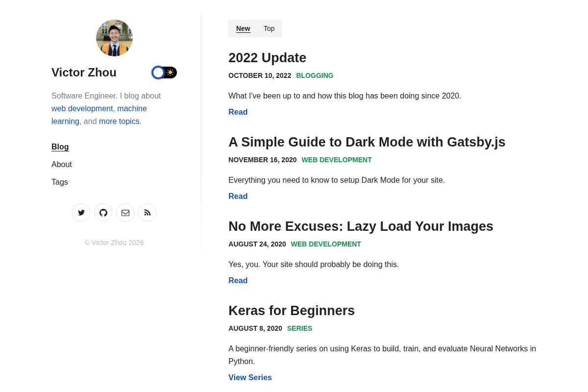The width and height of the screenshot is (588, 392).
Task: Follow the web development link
Action: pyautogui.click(x=82, y=109)
